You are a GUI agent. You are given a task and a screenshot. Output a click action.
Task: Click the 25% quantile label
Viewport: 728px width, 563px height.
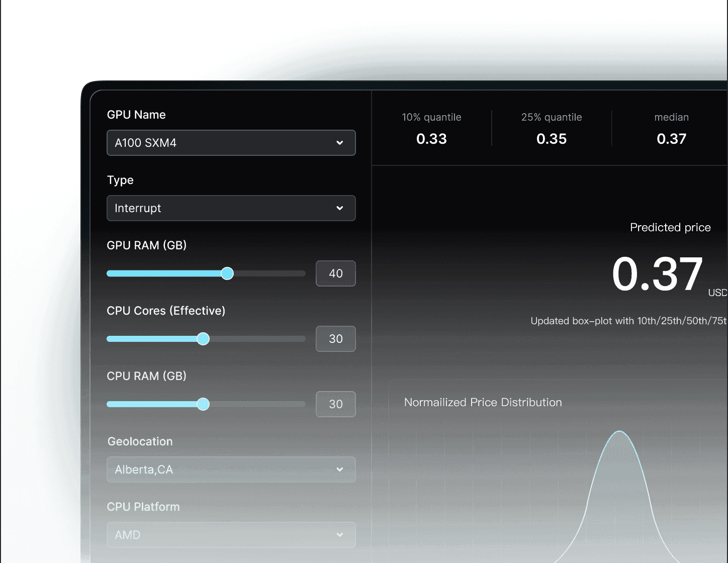click(552, 117)
